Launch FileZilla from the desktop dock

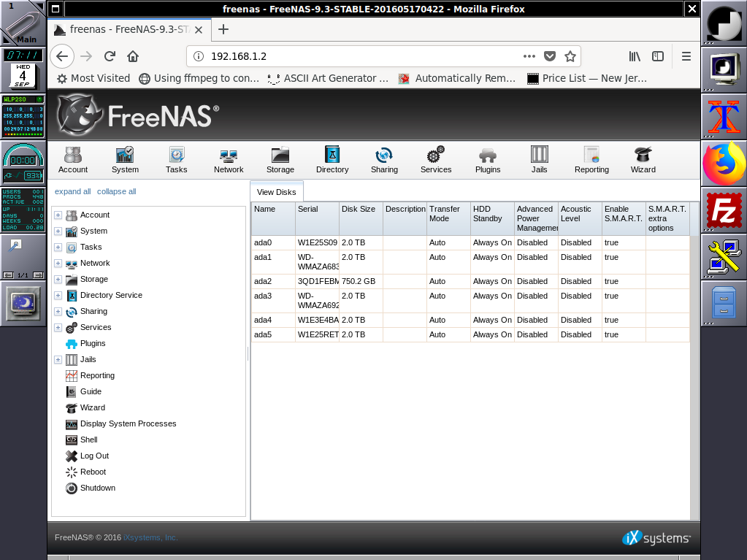click(724, 210)
